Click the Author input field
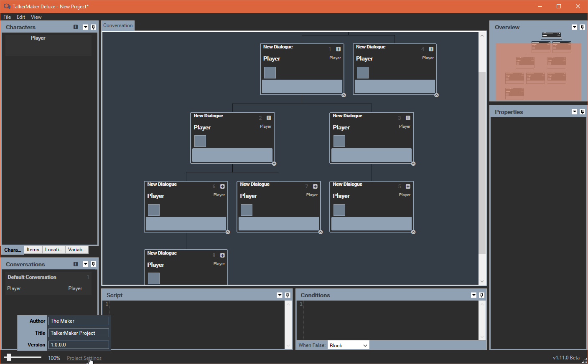The width and height of the screenshot is (588, 364). pos(79,321)
